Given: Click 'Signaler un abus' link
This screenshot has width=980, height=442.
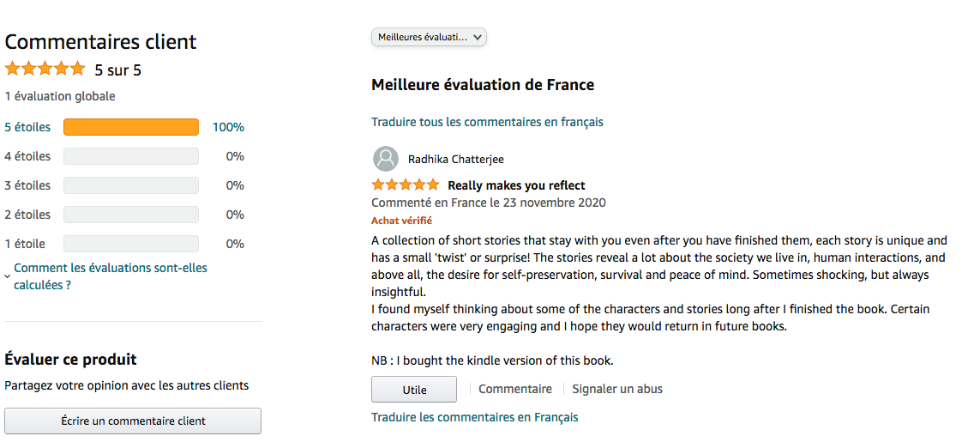Looking at the screenshot, I should [617, 389].
